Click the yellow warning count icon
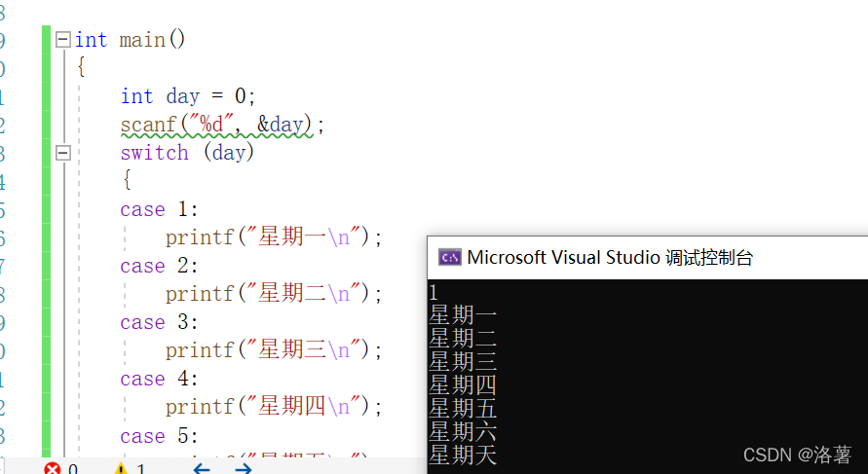The height and width of the screenshot is (474, 868). (121, 469)
